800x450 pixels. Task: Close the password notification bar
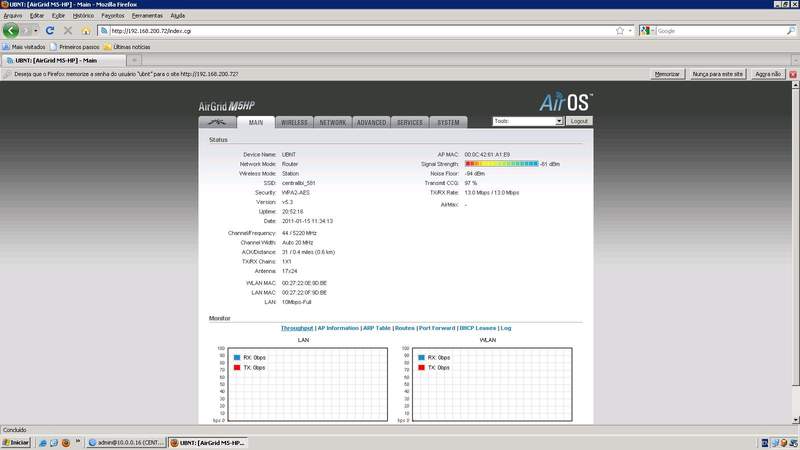(x=792, y=74)
